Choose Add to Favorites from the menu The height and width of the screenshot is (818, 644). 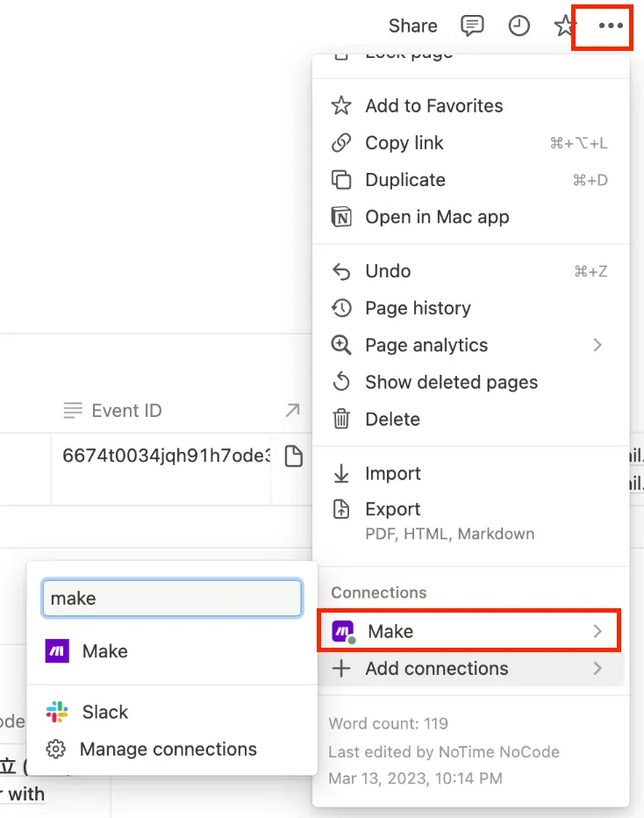(433, 106)
